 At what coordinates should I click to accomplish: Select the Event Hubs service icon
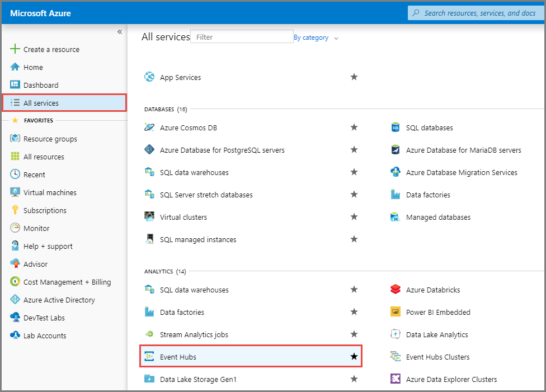click(148, 356)
